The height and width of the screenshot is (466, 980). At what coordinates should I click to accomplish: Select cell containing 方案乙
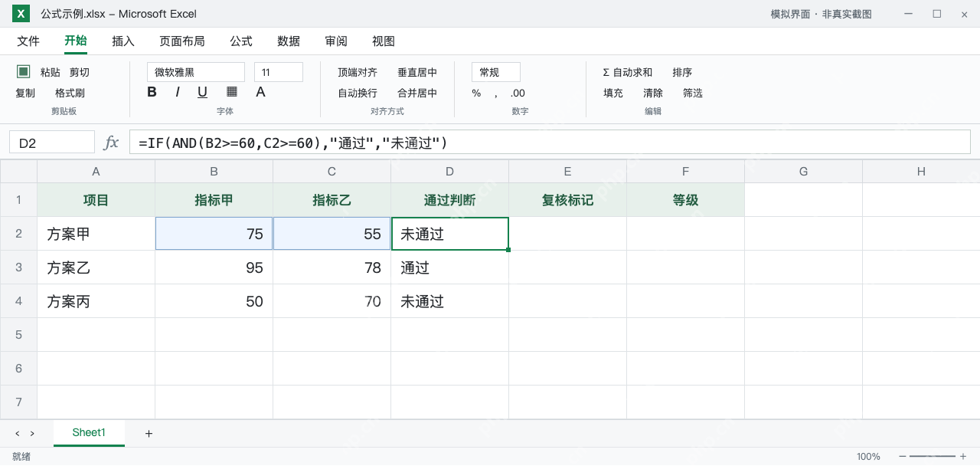(96, 267)
